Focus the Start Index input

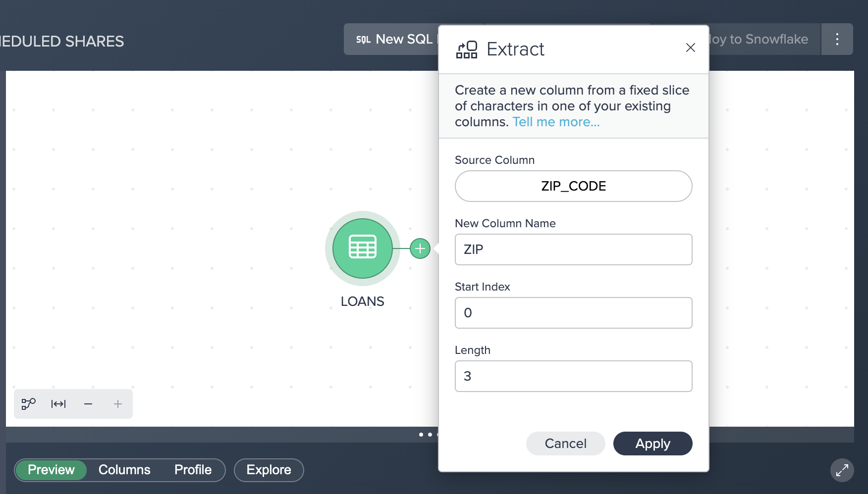pos(573,313)
